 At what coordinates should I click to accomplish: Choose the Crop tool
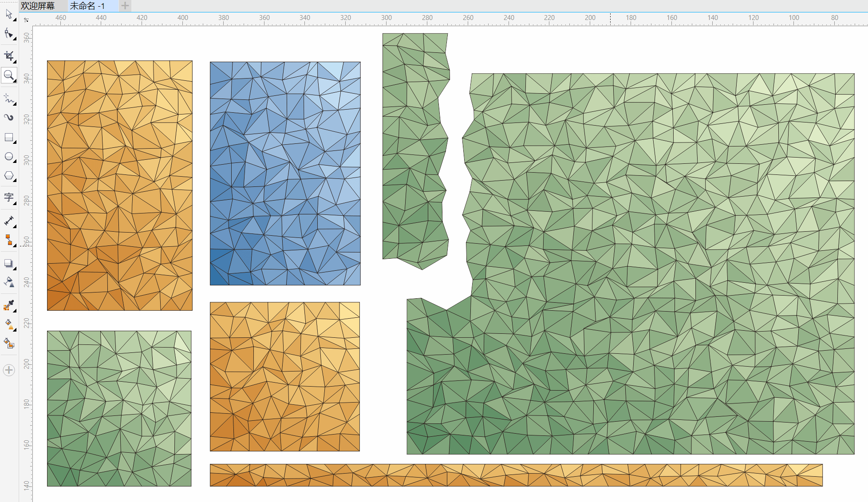click(8, 55)
